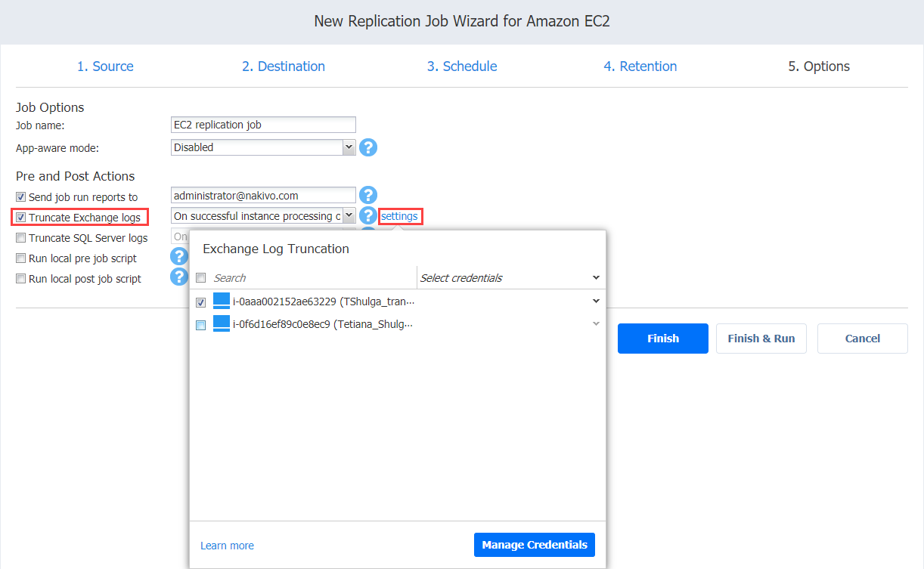
Task: Click help icon next to Exchange truncation dropdown
Action: [367, 216]
